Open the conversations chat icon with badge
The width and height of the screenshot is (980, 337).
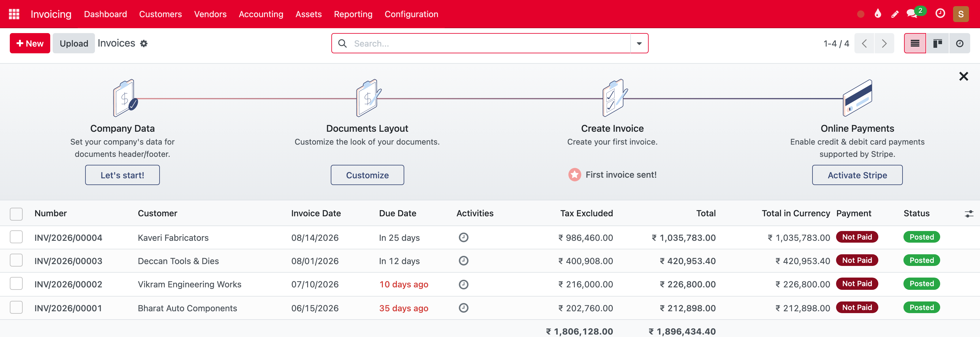[x=912, y=14]
